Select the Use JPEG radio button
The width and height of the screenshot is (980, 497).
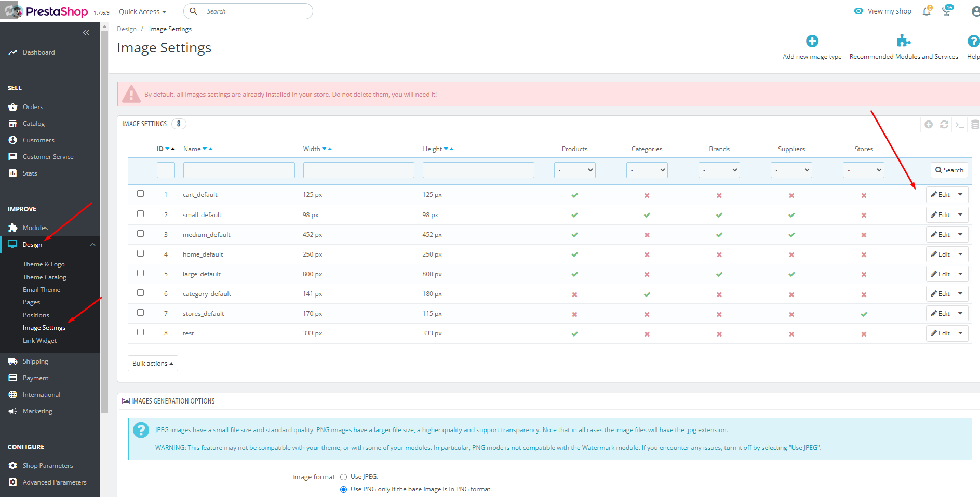click(x=343, y=477)
